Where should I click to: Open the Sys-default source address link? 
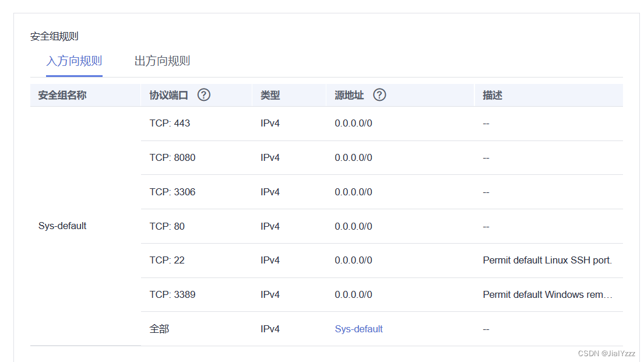click(358, 329)
